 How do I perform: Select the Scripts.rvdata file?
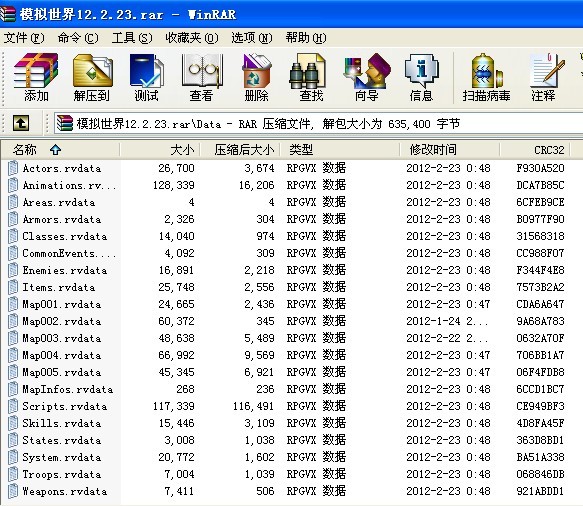click(x=65, y=406)
